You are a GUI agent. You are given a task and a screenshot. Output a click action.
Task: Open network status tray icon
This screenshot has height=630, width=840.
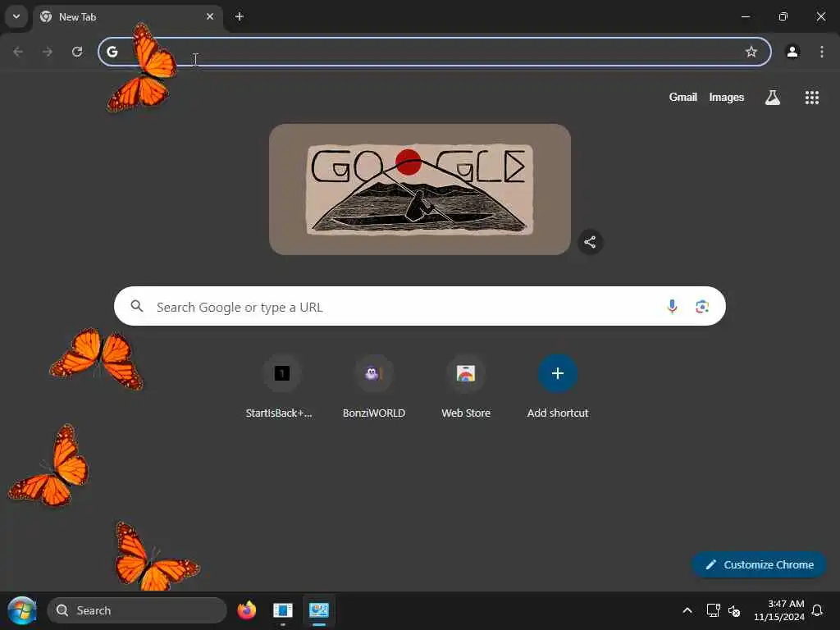coord(713,610)
